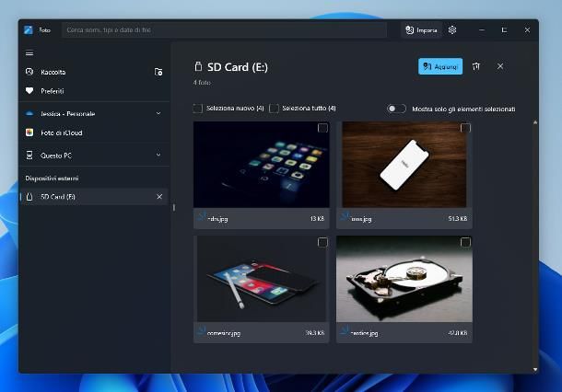Check the white phone on wood checkbox

tap(465, 128)
